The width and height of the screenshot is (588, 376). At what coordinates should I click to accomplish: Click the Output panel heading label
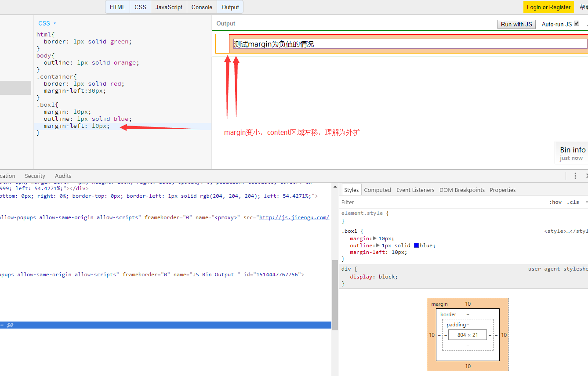click(226, 24)
